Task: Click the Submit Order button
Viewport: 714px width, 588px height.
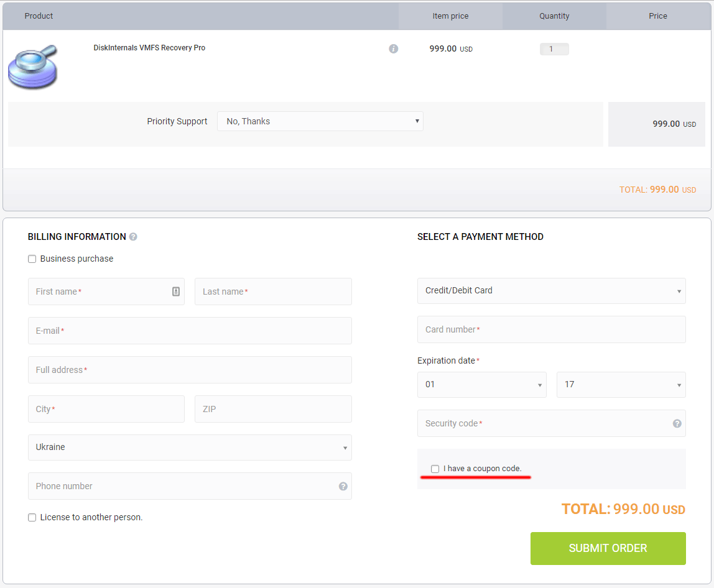Action: coord(608,548)
